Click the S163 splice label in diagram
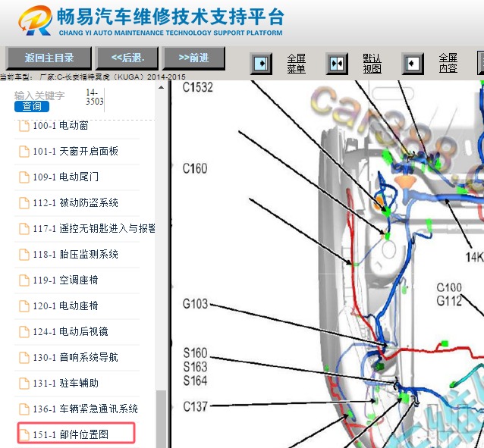 pos(195,367)
